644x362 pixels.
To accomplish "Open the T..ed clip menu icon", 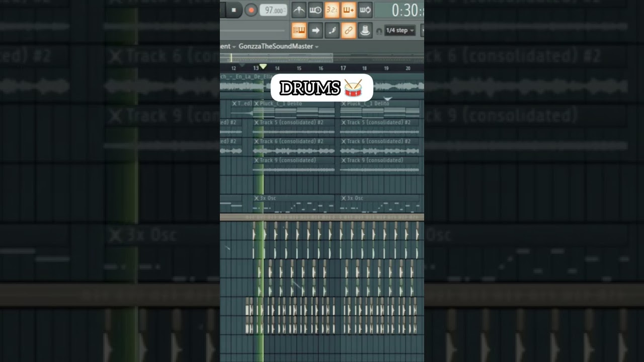I will [x=234, y=104].
